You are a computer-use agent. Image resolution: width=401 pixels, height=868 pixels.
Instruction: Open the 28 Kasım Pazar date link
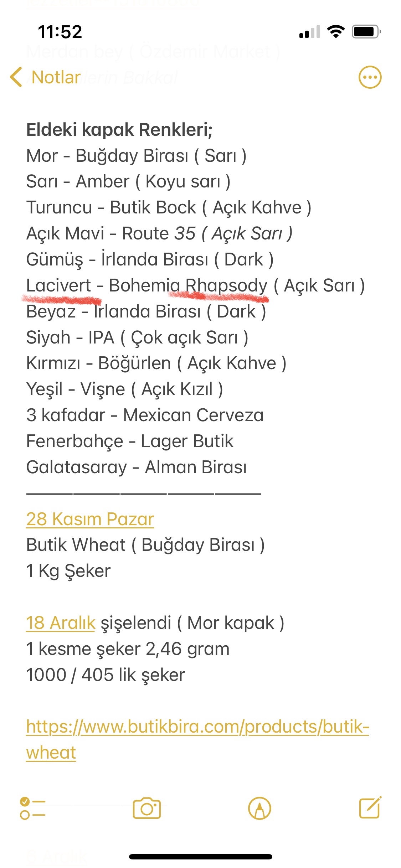coord(90,519)
